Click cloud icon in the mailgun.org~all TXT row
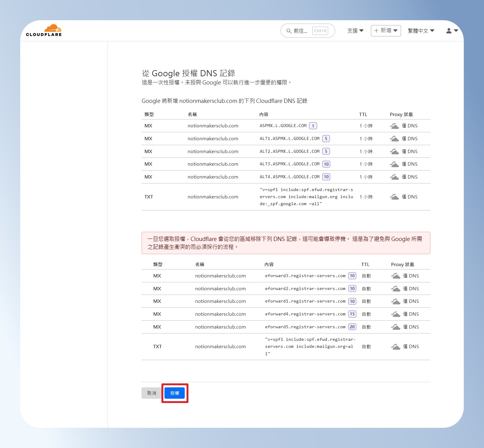Screen dimensions: 484x448 click(395, 347)
